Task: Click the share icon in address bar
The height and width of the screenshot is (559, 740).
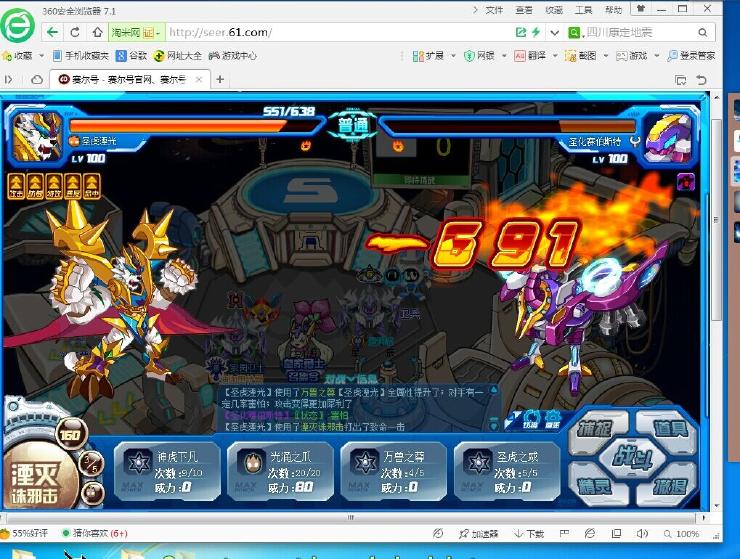Action: coord(521,32)
